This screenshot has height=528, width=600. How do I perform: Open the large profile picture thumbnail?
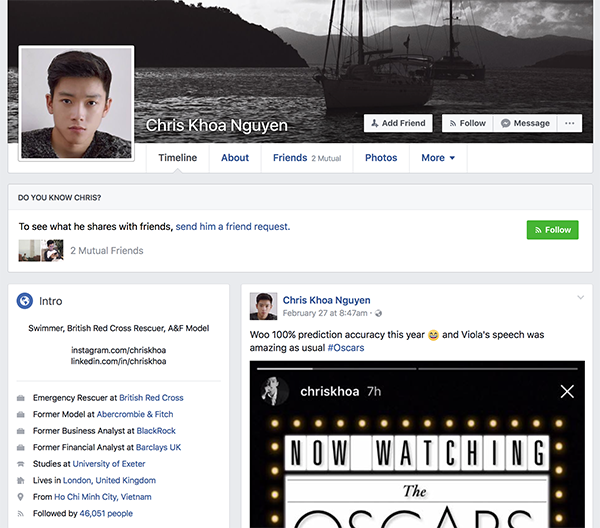[77, 102]
